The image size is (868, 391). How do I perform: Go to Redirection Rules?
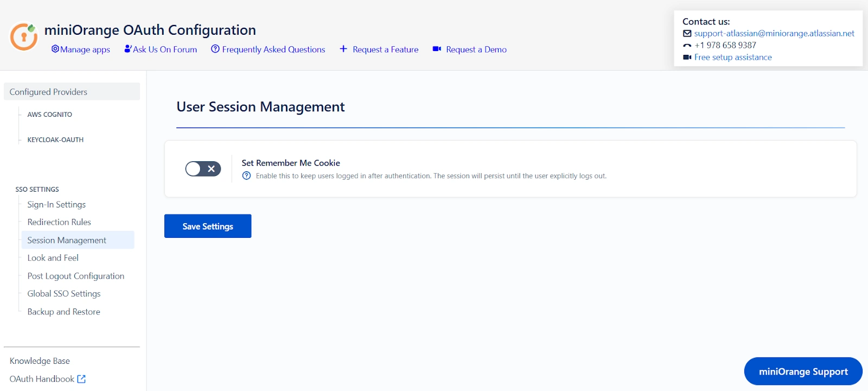pyautogui.click(x=59, y=222)
